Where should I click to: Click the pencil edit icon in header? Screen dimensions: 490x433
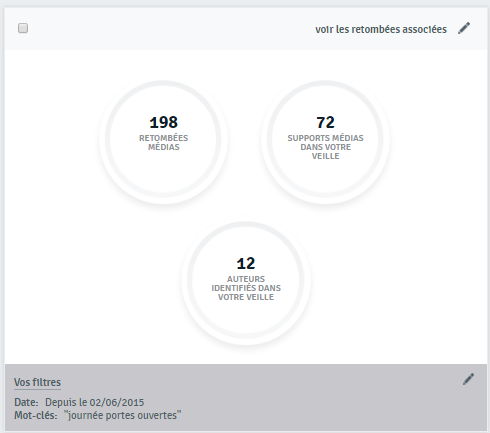464,28
